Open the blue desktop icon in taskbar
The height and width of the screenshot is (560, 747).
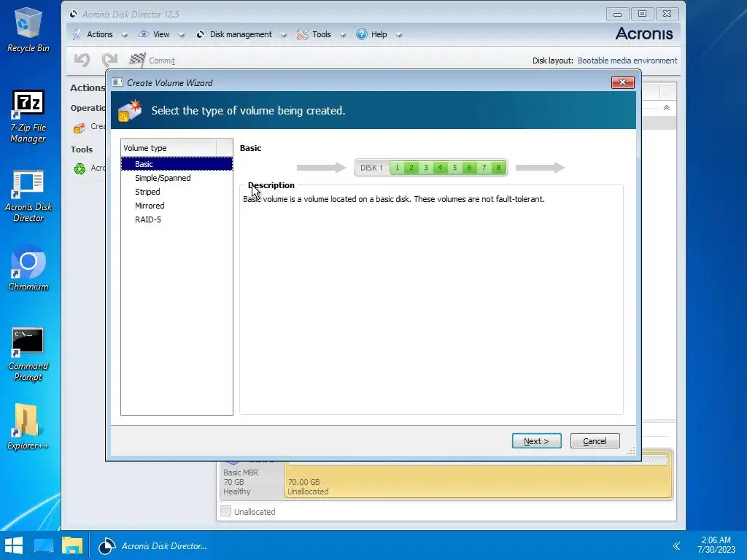[x=43, y=545]
